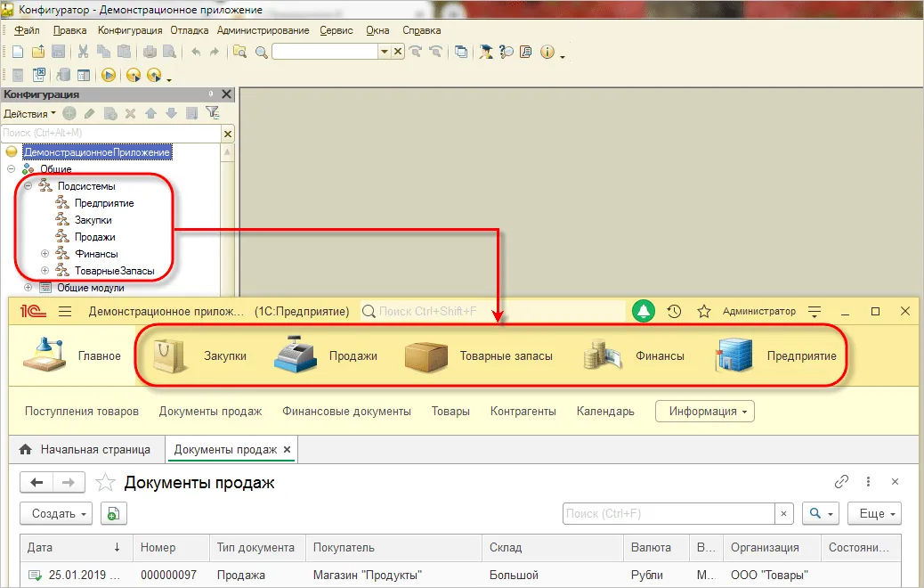Click the Поиск (Ctrl+F) list search field

[x=669, y=514]
